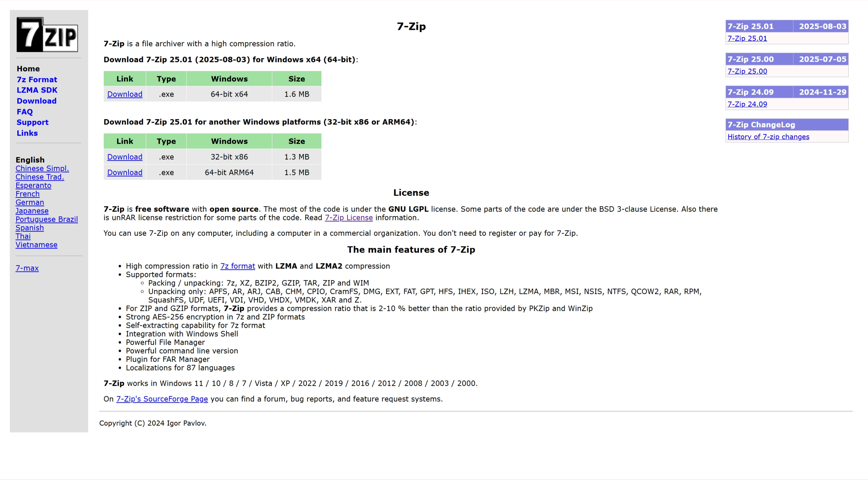Read the 7-Zip License information link
868x480 pixels.
(x=349, y=218)
